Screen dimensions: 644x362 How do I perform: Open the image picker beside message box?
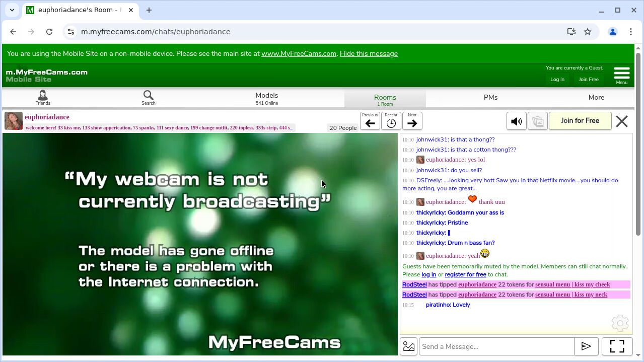point(409,346)
